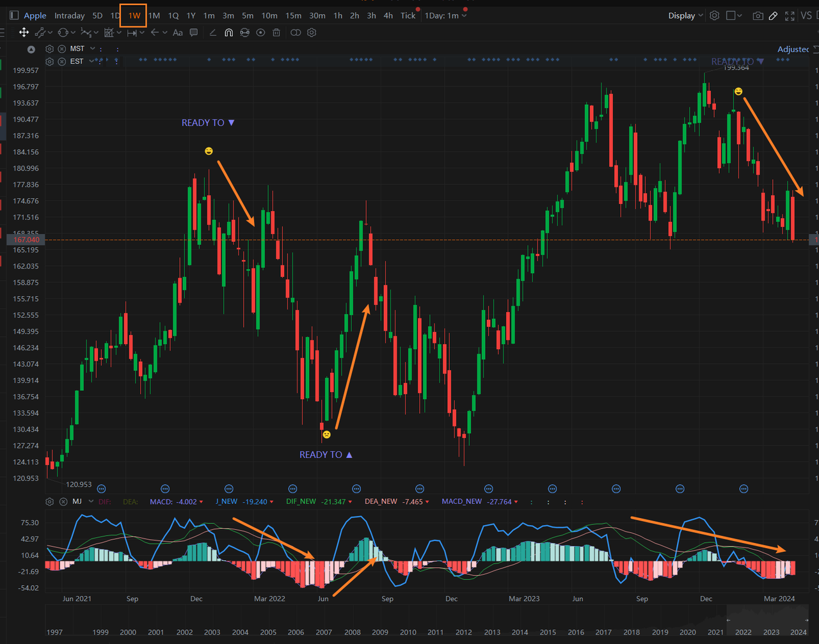The width and height of the screenshot is (819, 644).
Task: Open the text annotation Aa tool
Action: tap(178, 33)
